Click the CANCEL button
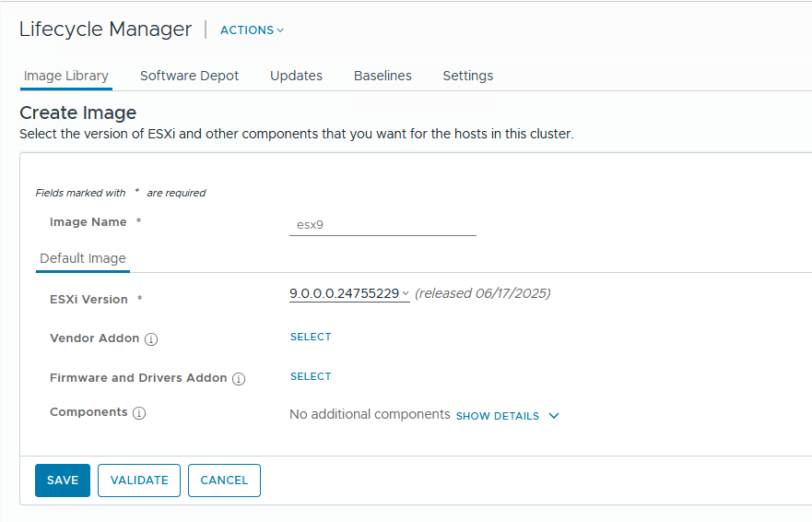The width and height of the screenshot is (812, 522). 224,480
